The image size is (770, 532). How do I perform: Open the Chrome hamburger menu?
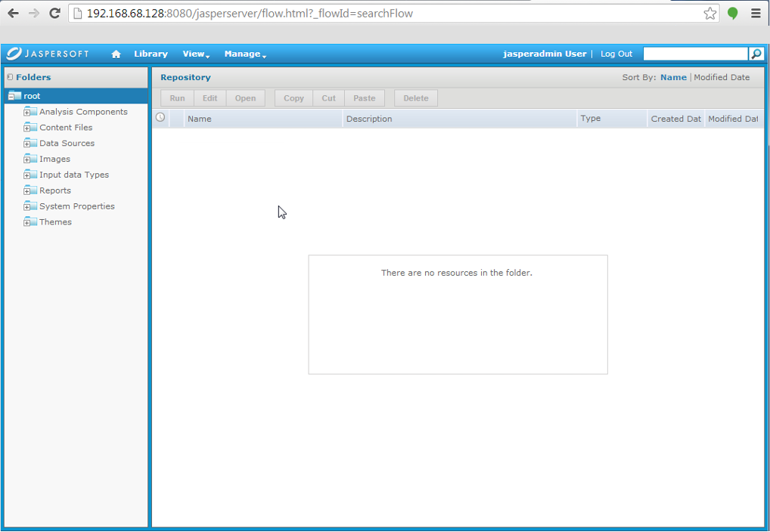756,14
